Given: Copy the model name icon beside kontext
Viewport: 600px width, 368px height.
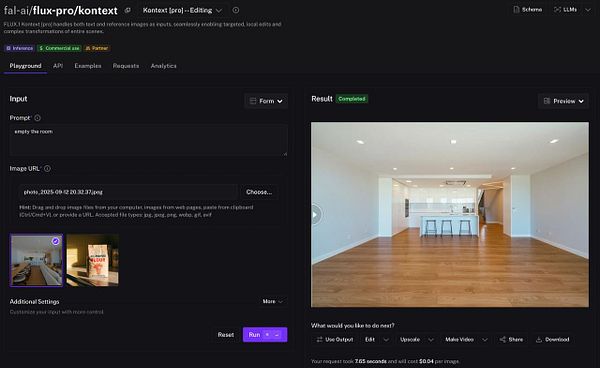Looking at the screenshot, I should click(x=127, y=10).
